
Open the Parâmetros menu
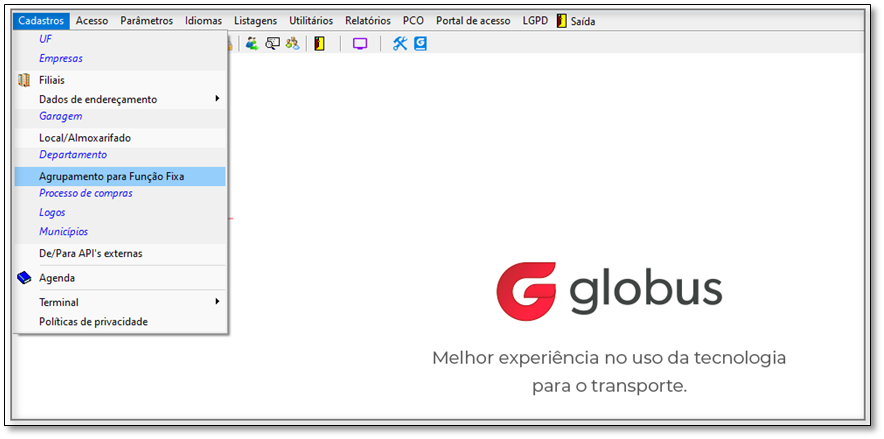point(147,21)
